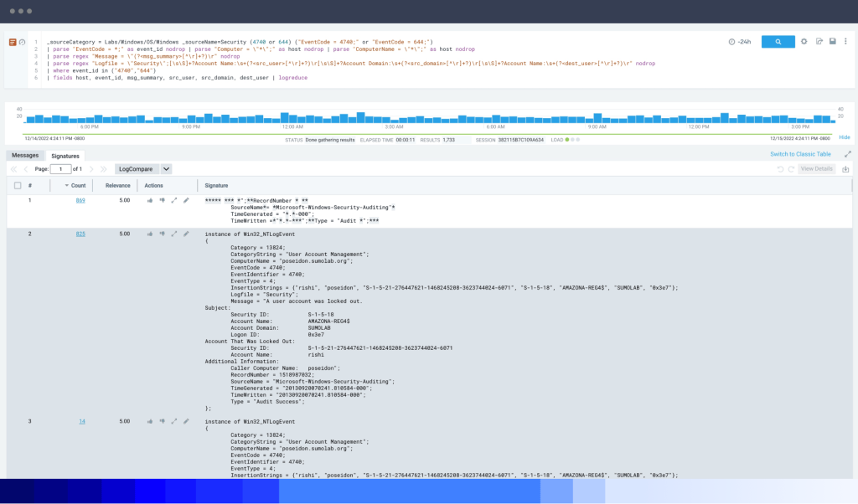Give thumbs up to signature row 1
Viewport: 858px width, 504px height.
click(151, 200)
